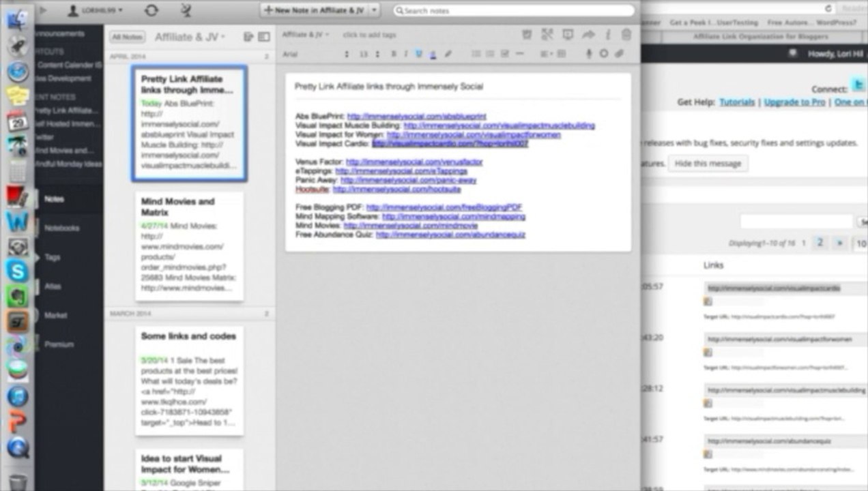Open the Some links and codes note card

pyautogui.click(x=189, y=381)
